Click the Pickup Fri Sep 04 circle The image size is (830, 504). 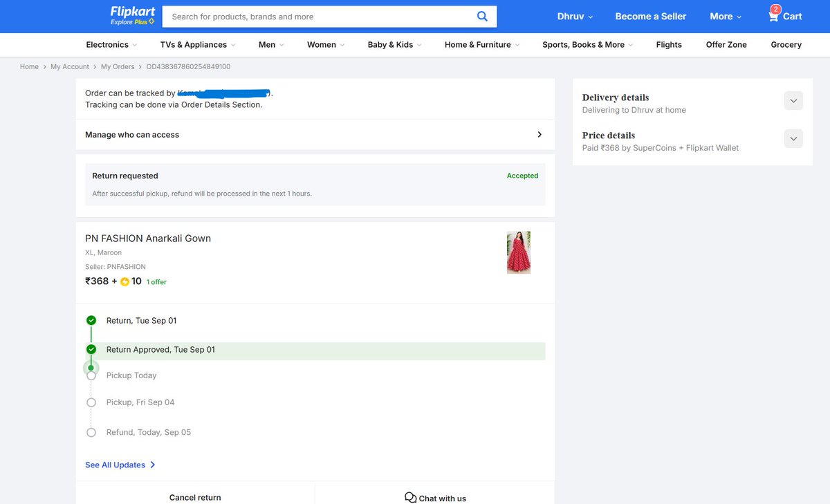91,402
